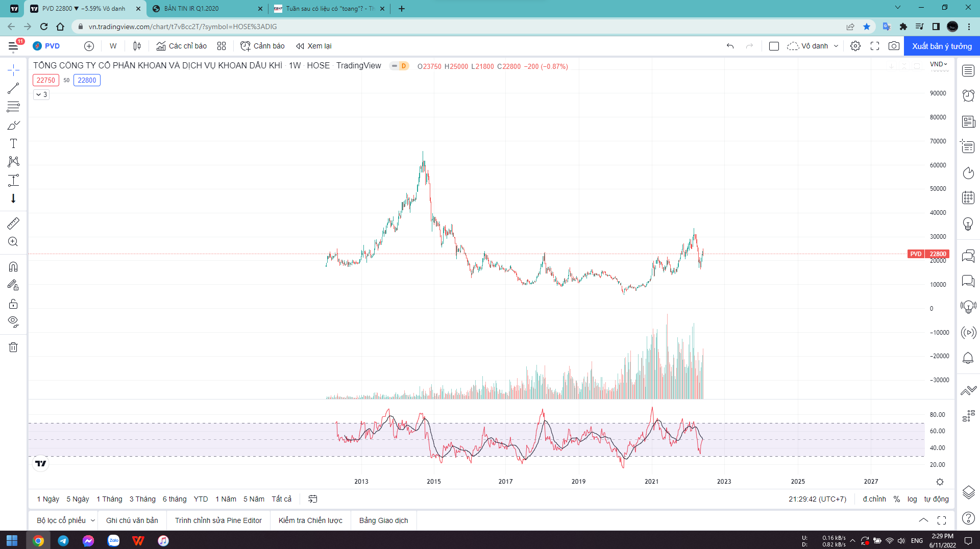This screenshot has height=549, width=980.
Task: Open time axis settings gear
Action: click(940, 482)
